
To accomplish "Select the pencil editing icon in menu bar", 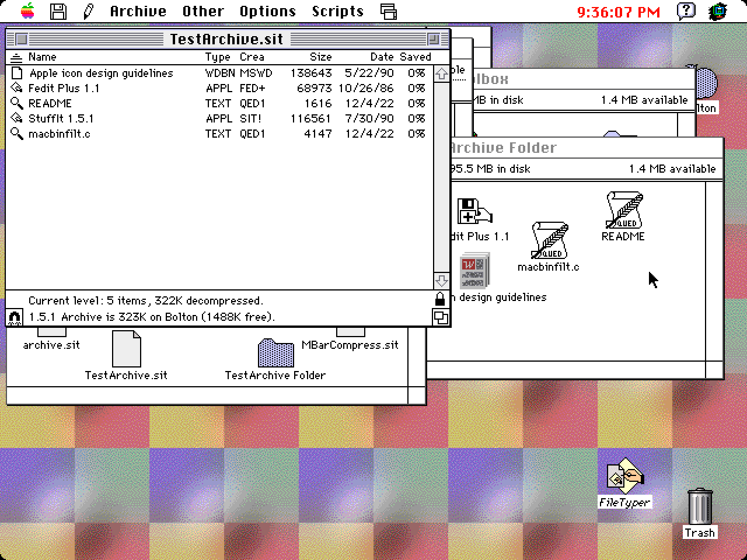I will [89, 11].
